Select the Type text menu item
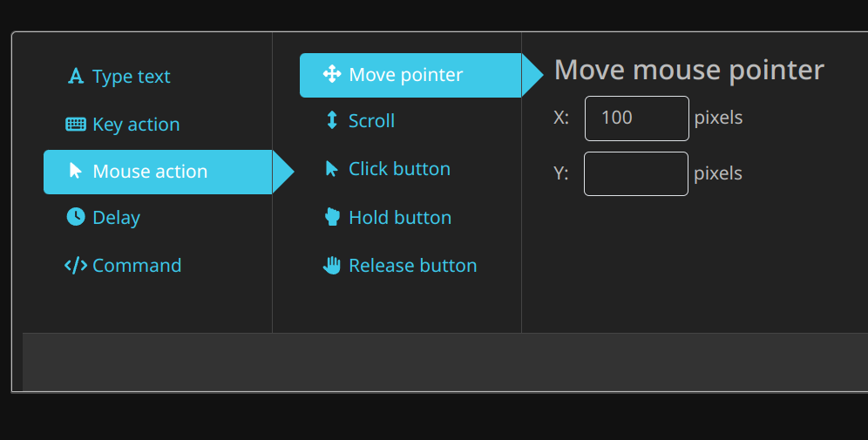The height and width of the screenshot is (440, 868). 132,77
